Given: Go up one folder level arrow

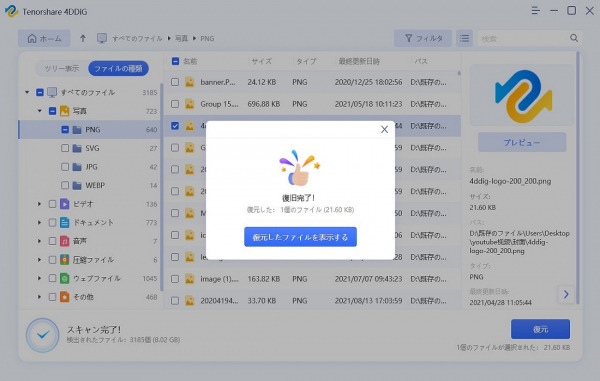Looking at the screenshot, I should (83, 38).
